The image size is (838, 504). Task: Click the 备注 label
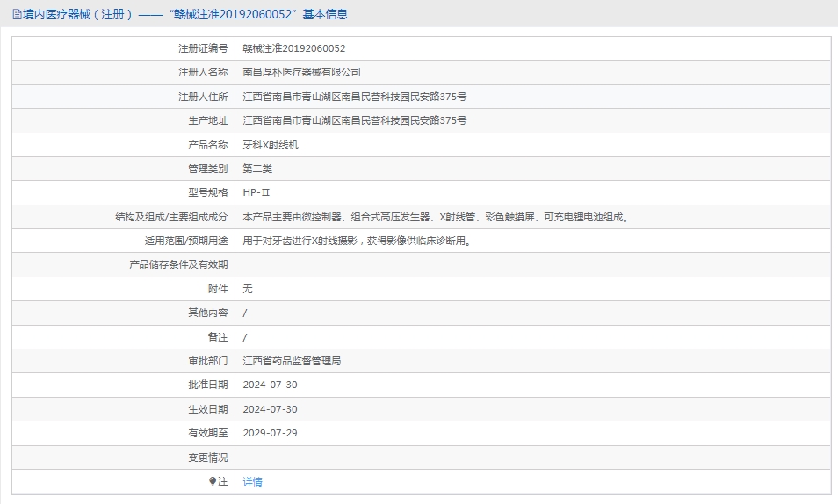[x=218, y=337]
